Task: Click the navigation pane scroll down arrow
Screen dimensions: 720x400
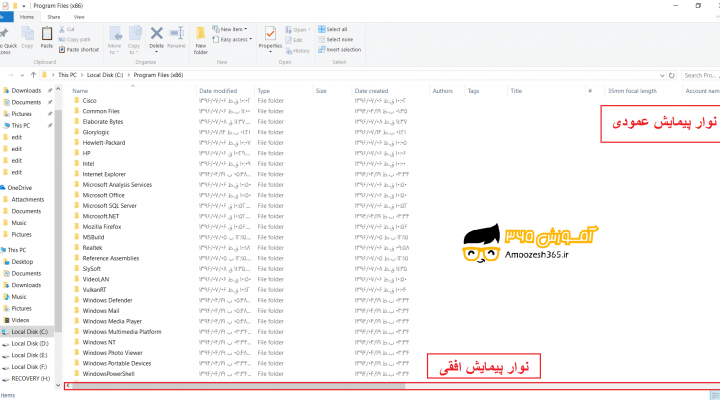Action: point(58,386)
